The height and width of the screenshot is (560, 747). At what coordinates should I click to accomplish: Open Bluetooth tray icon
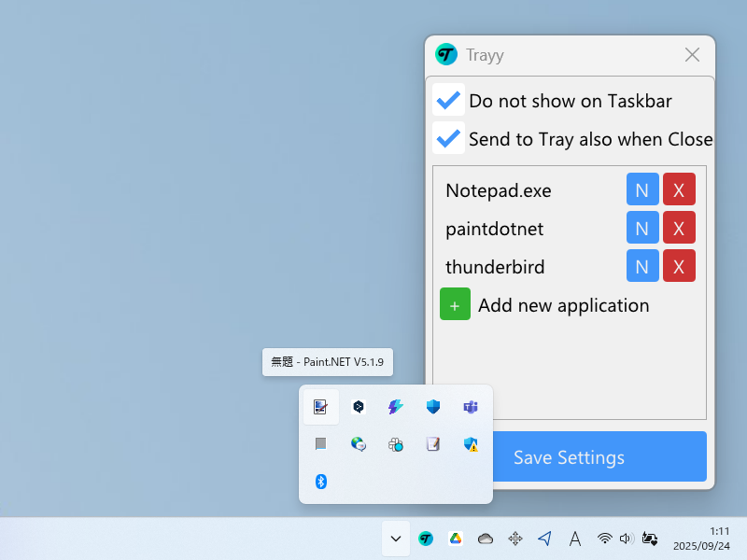[x=320, y=482]
